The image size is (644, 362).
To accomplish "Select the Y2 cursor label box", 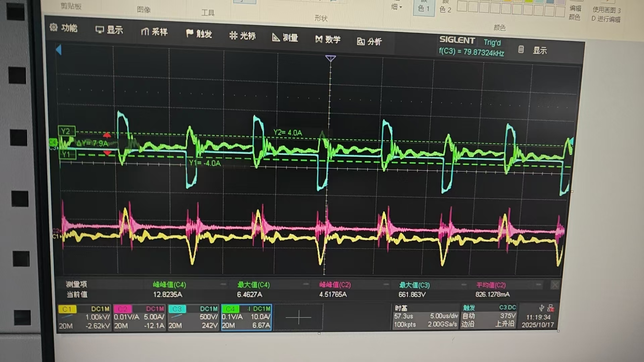I will click(x=66, y=131).
